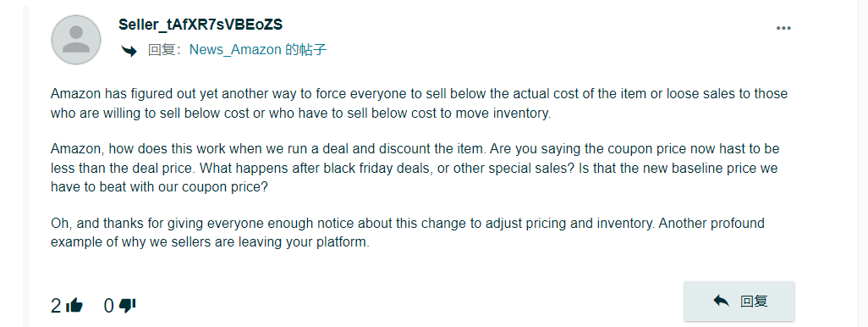
Task: Click the gray user avatar picture
Action: click(x=76, y=40)
